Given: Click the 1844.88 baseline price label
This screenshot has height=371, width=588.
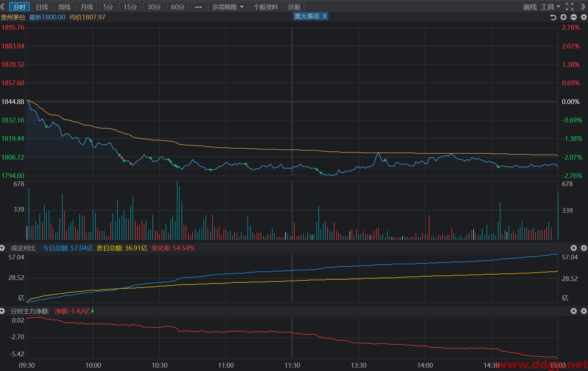Looking at the screenshot, I should pyautogui.click(x=13, y=102).
